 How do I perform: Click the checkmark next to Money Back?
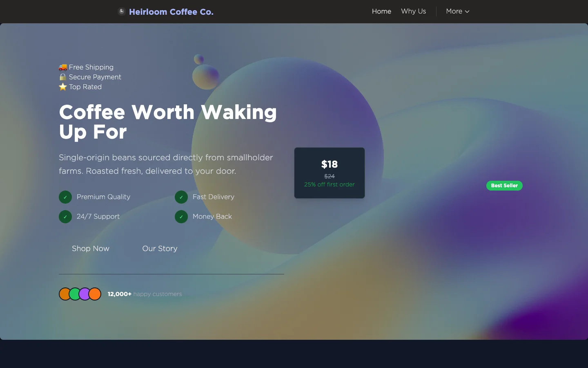(181, 217)
